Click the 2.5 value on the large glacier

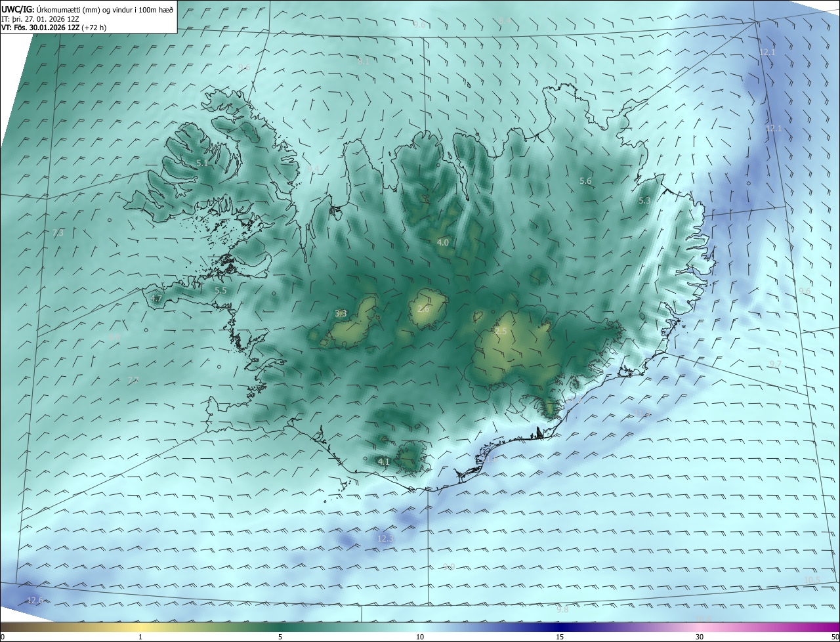coord(501,332)
